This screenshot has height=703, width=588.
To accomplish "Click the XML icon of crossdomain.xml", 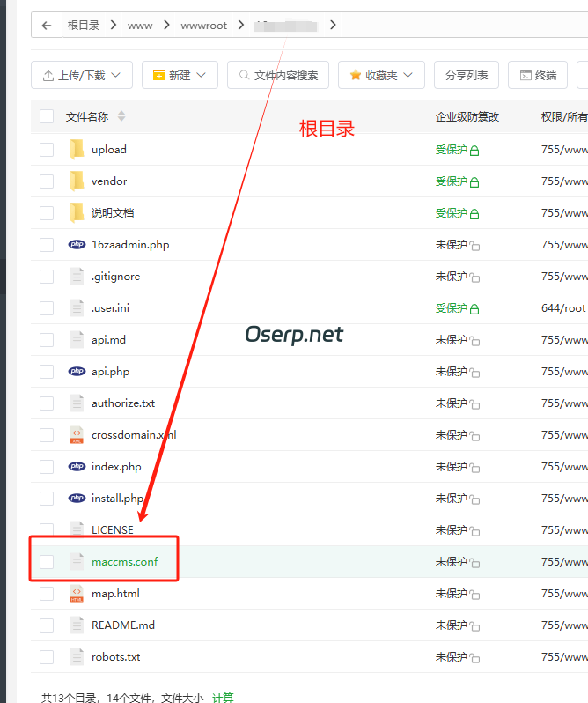I will coord(77,435).
